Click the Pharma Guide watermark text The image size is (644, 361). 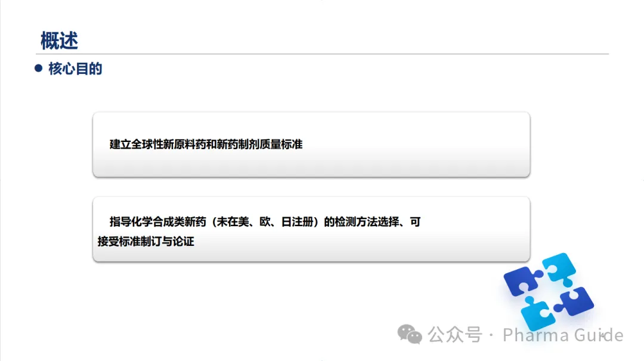(563, 335)
